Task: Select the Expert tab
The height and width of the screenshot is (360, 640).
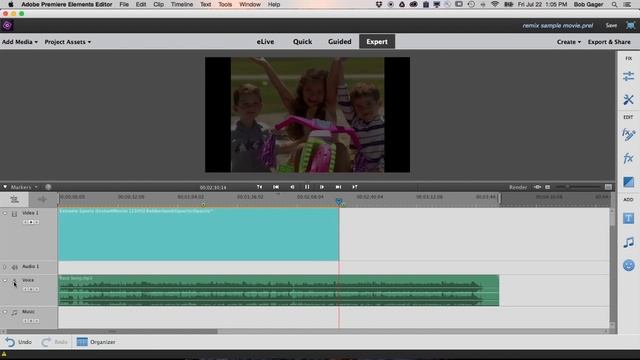Action: (x=377, y=42)
